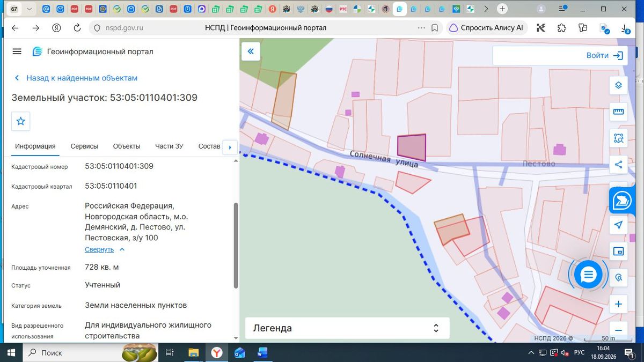644x362 pixels.
Task: Click the Войти login button
Action: tap(605, 55)
